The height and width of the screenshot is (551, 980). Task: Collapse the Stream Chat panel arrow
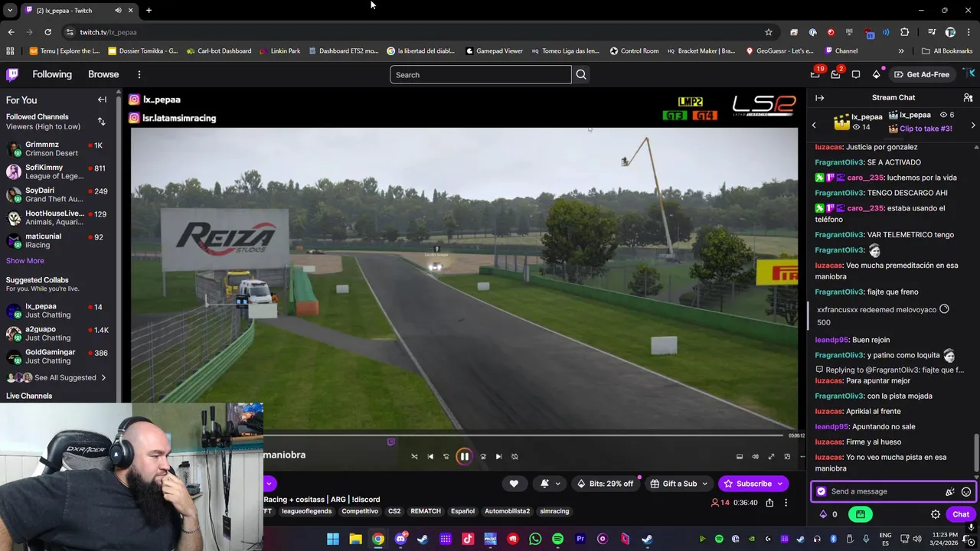click(x=819, y=97)
